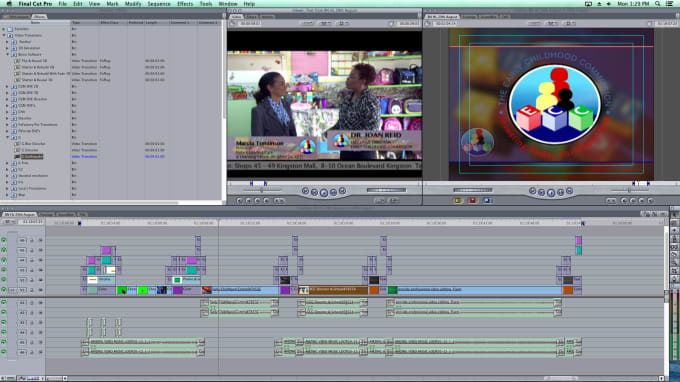
Task: Toggle Auto Select on track A5
Action: click(x=41, y=342)
